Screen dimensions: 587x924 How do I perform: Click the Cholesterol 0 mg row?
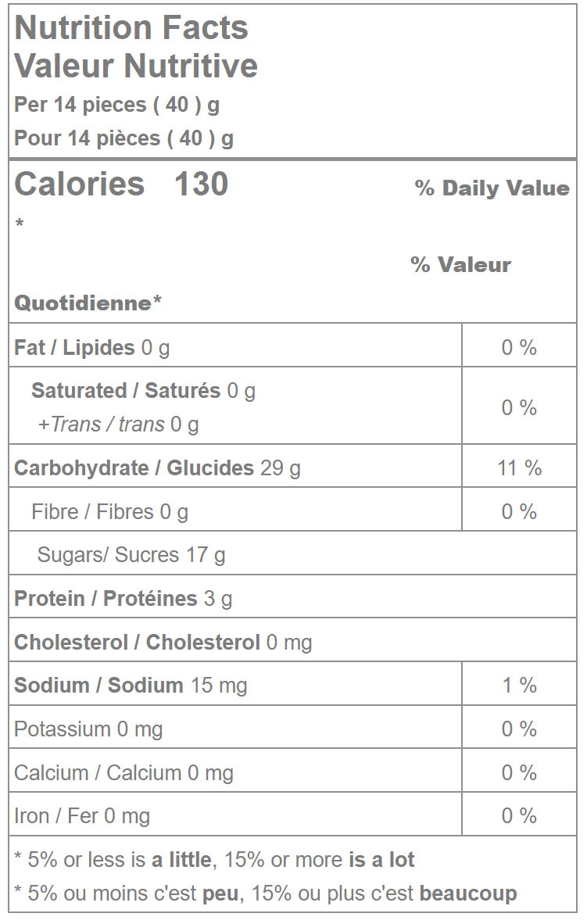[163, 643]
